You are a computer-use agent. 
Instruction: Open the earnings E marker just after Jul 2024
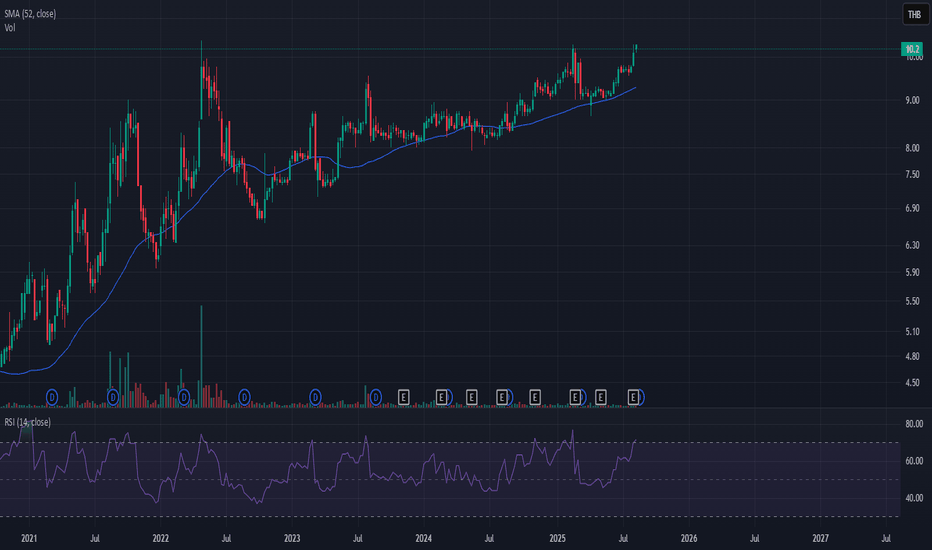pos(502,397)
